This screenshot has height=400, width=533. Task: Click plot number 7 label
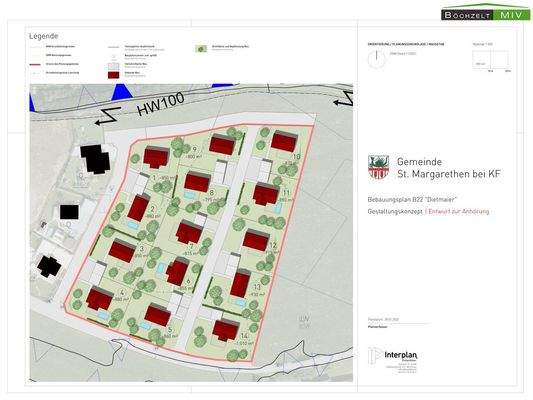pyautogui.click(x=191, y=247)
